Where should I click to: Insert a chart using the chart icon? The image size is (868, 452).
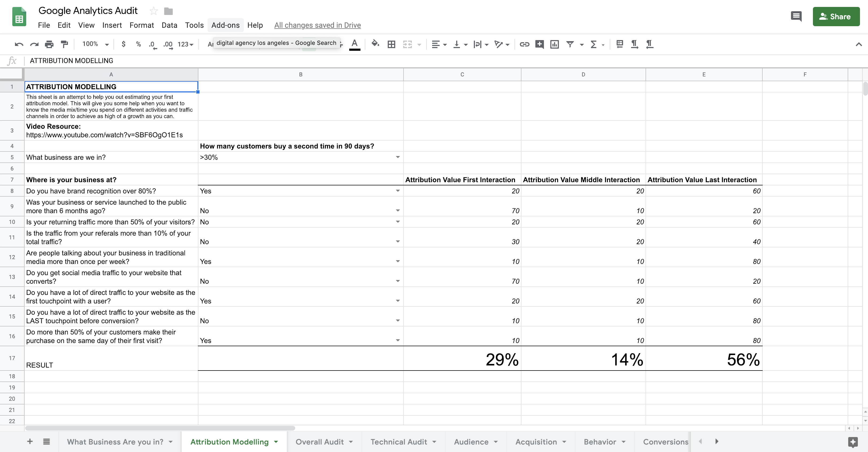554,44
